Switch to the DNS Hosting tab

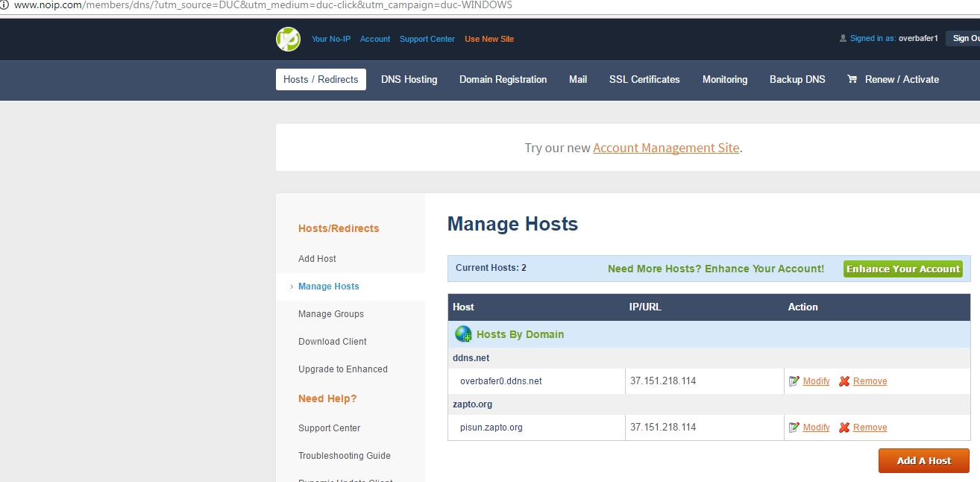click(x=409, y=80)
